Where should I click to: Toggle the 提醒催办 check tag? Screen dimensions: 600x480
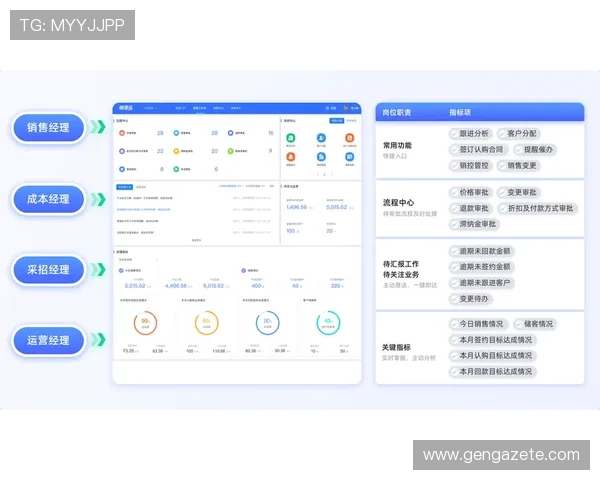click(x=535, y=150)
